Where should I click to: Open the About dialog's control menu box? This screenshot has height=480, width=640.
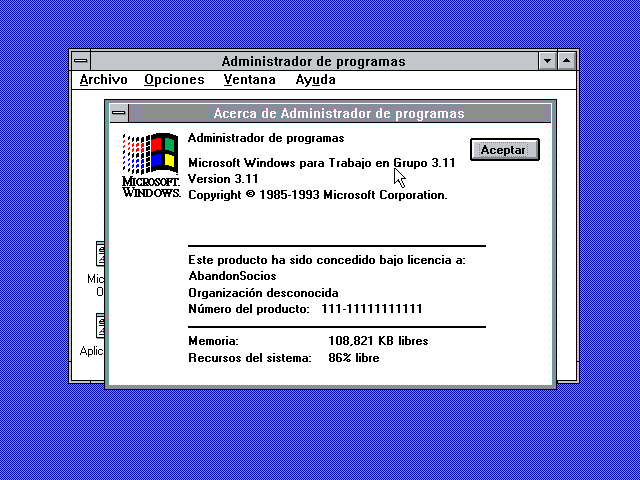tap(119, 113)
